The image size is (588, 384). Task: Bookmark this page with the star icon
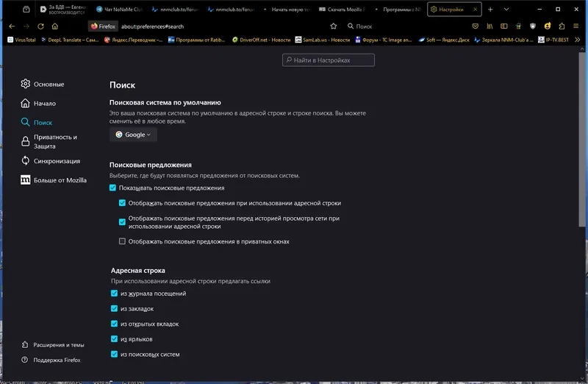point(334,26)
